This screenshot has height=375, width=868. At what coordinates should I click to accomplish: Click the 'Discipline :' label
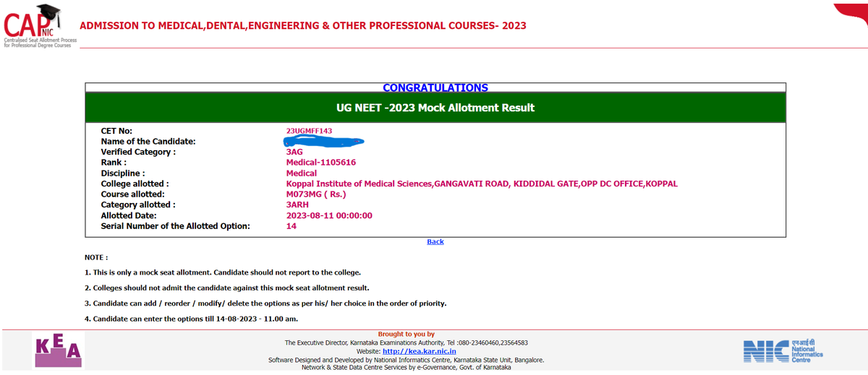123,173
